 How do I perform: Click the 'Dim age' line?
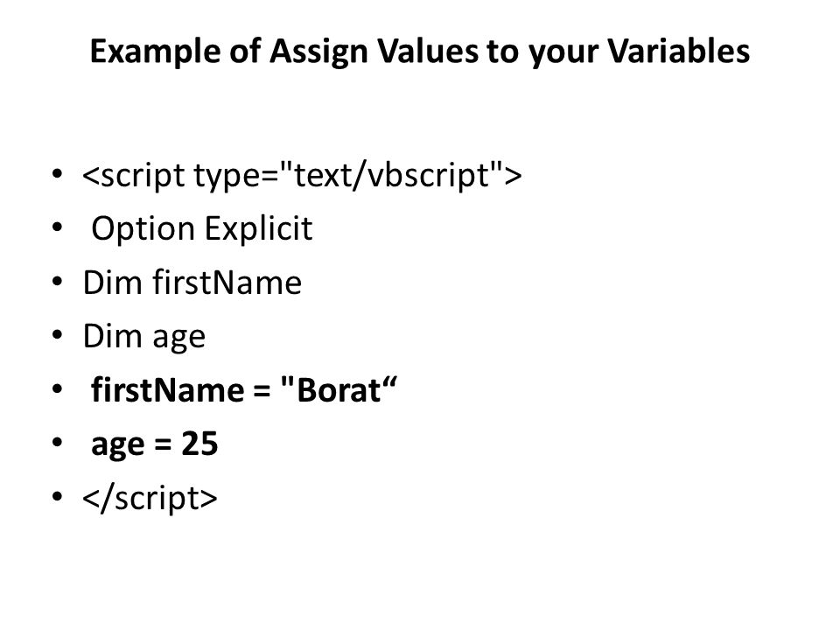click(x=144, y=338)
